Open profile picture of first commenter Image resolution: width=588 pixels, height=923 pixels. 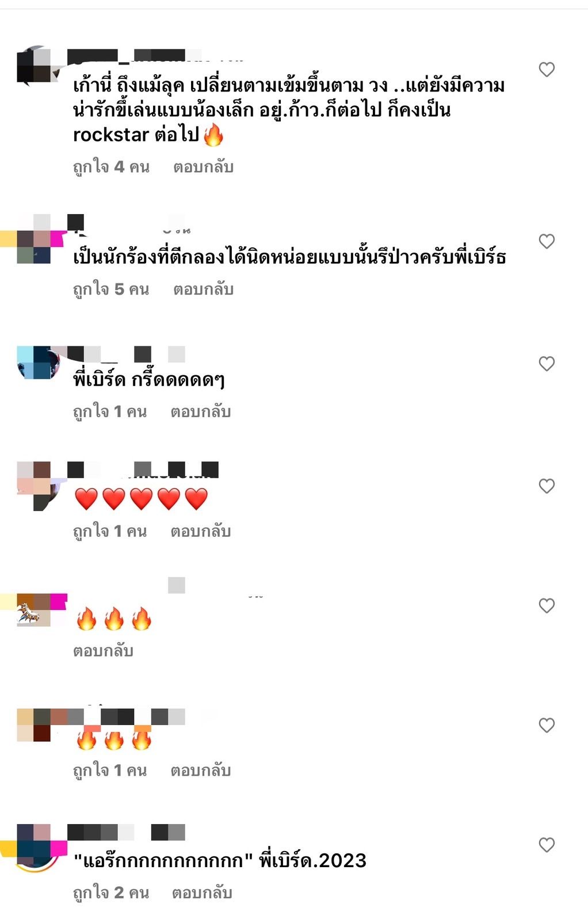39,66
